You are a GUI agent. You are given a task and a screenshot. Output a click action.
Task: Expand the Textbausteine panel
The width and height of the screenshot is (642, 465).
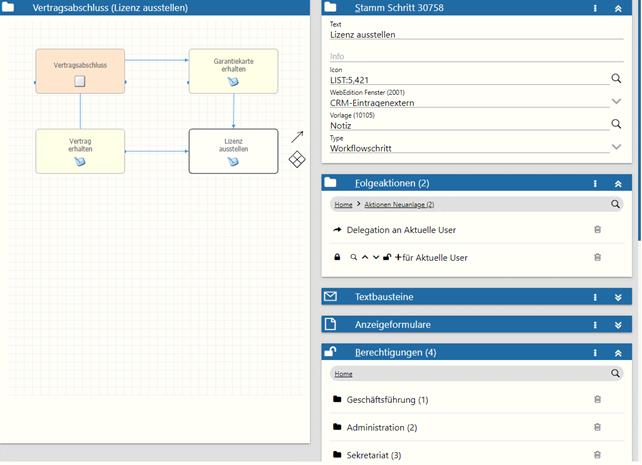pyautogui.click(x=618, y=297)
